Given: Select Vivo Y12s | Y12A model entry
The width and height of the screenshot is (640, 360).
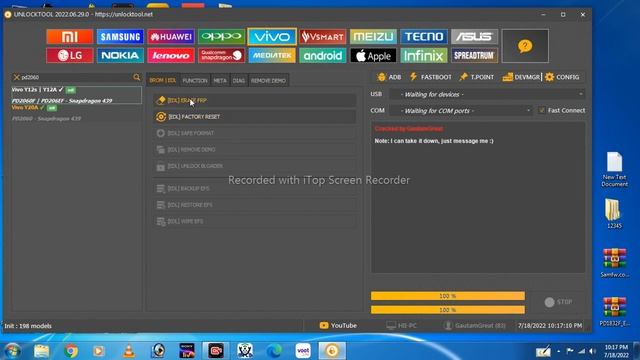Looking at the screenshot, I should pyautogui.click(x=76, y=95).
